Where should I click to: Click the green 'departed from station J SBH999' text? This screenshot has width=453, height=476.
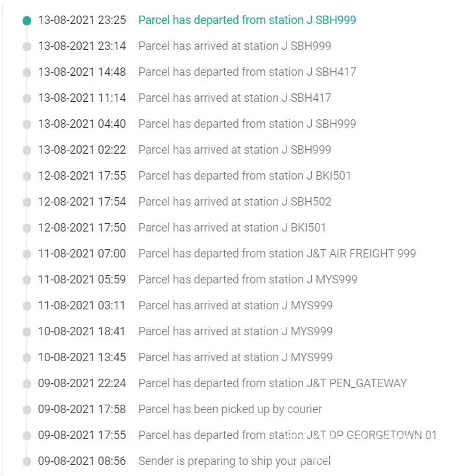pos(247,20)
